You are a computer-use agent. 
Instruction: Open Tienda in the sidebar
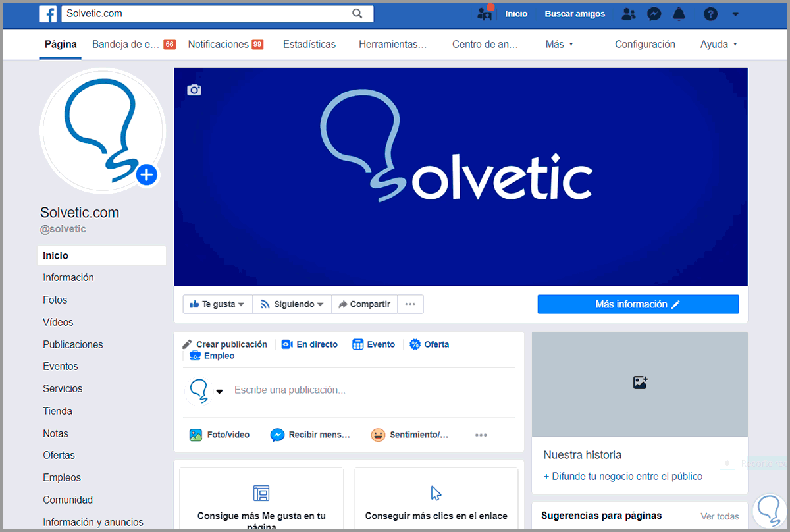58,412
